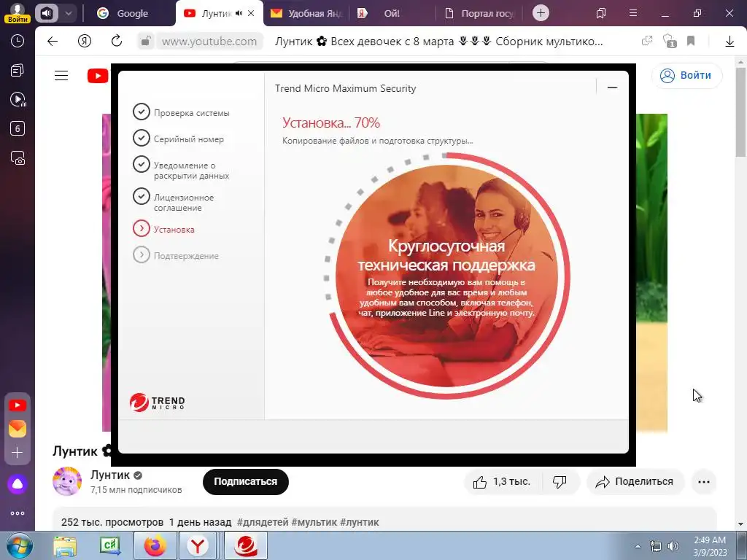The image size is (747, 560).
Task: Open the History clock icon in sidebar
Action: pos(18,41)
